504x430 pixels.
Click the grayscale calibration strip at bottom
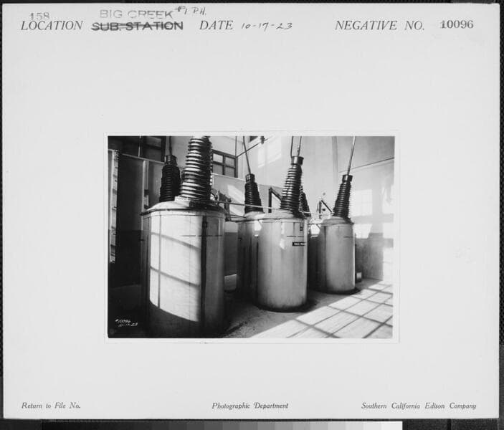pos(222,425)
